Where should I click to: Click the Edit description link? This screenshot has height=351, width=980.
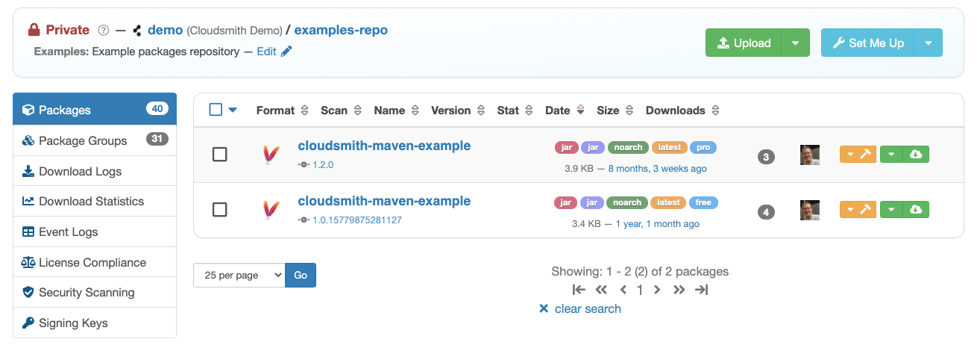click(266, 52)
